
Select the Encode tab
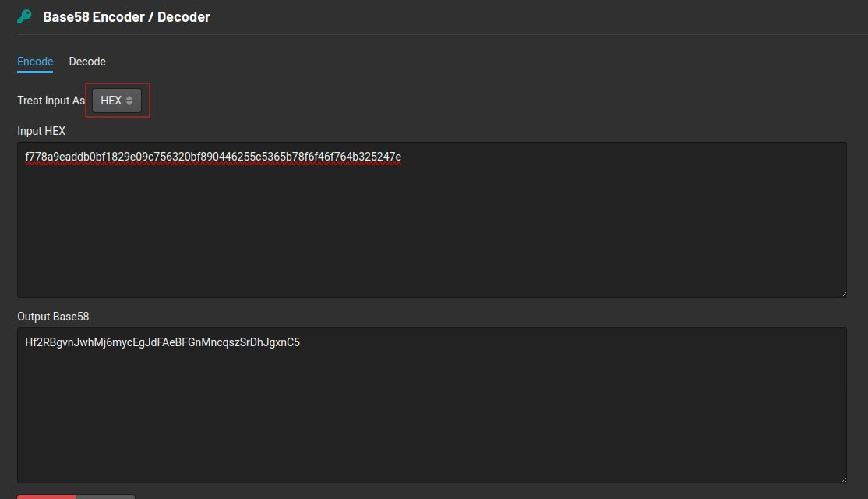point(34,61)
